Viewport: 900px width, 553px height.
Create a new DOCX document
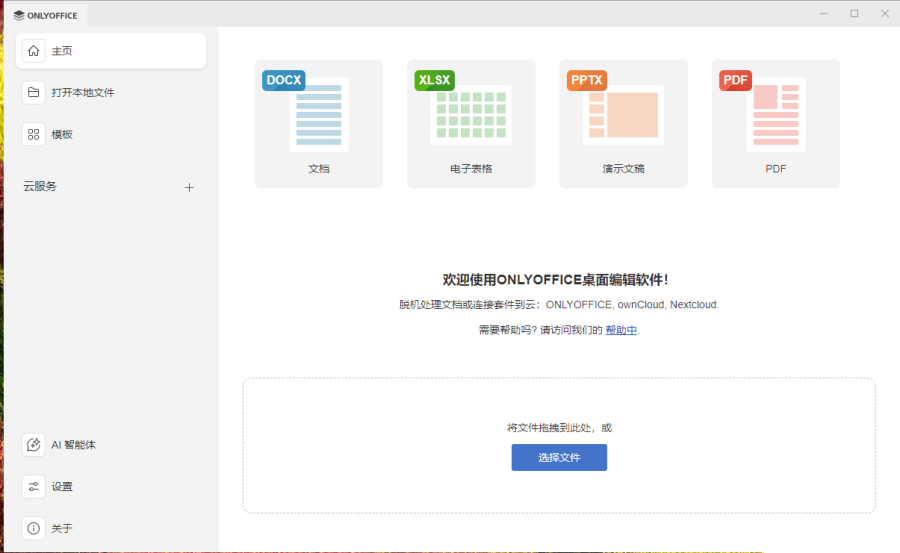click(319, 123)
